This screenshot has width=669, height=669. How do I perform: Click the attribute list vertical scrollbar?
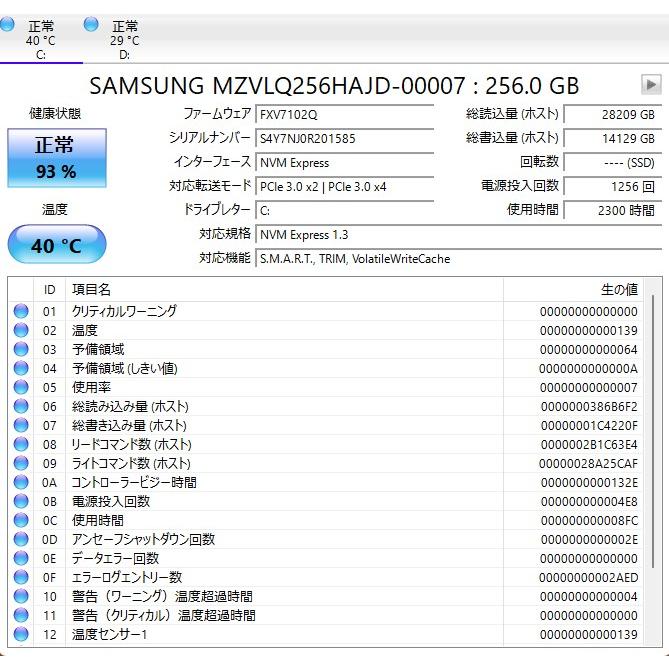[x=653, y=431]
